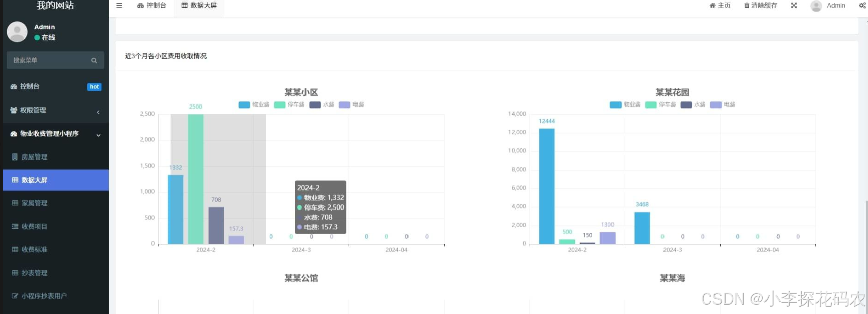Select 物业收费管理小程序 sidebar group
This screenshot has height=314, width=868.
pyautogui.click(x=56, y=134)
